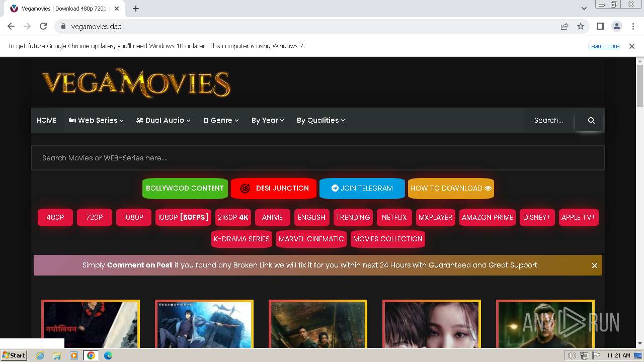Click the Vegamovies logo
This screenshot has height=362, width=644.
click(136, 83)
